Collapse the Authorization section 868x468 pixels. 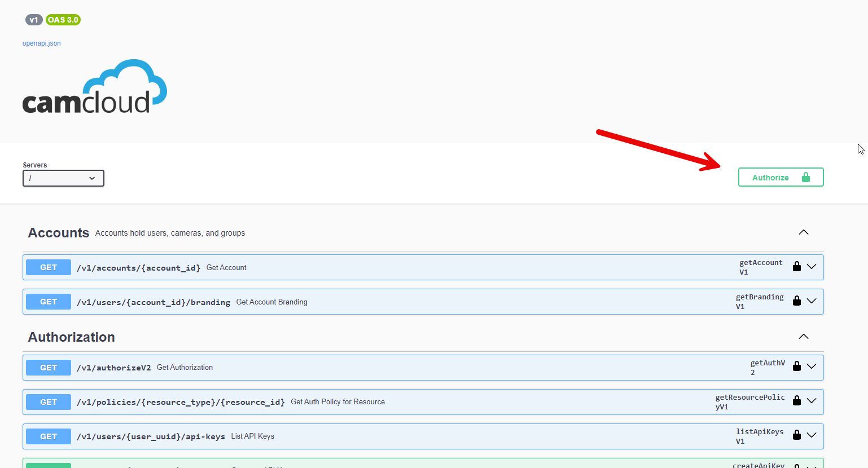tap(803, 336)
